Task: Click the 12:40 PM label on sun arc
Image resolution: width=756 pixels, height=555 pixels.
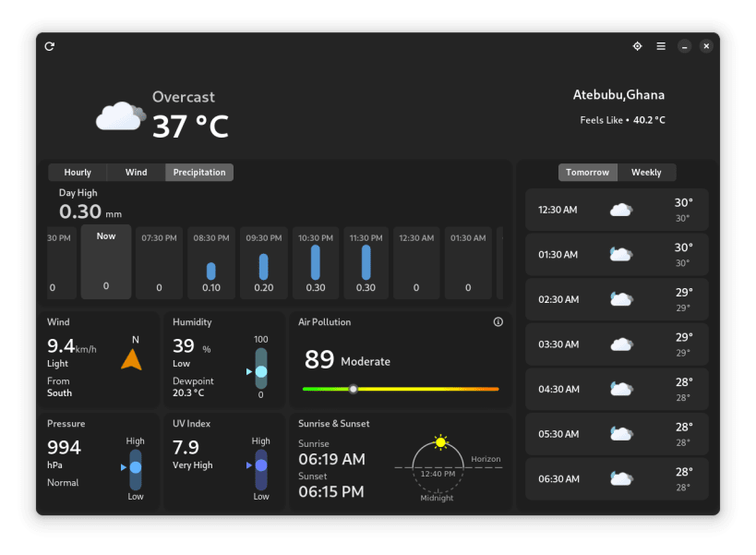Action: [x=438, y=474]
